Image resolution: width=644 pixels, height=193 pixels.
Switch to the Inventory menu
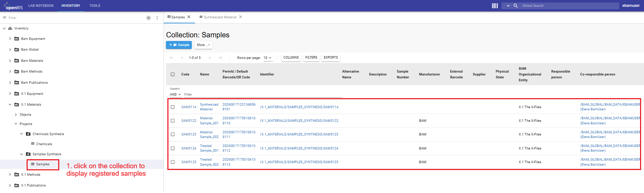pyautogui.click(x=71, y=6)
